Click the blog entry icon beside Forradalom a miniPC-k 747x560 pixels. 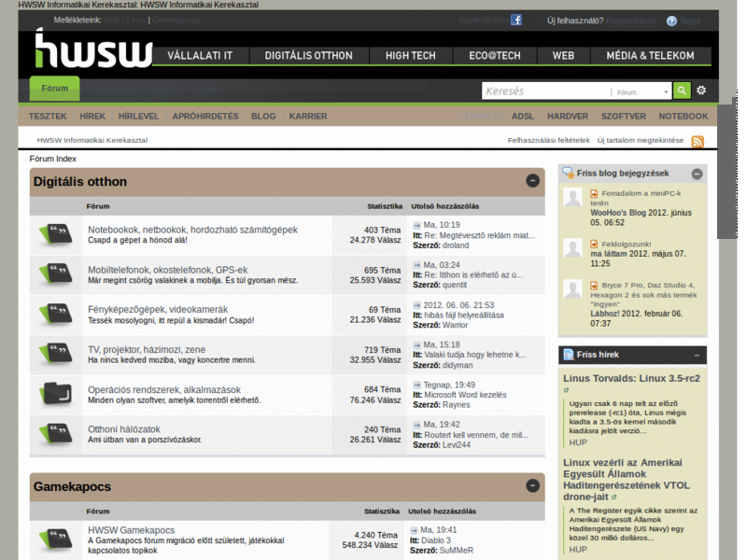[594, 193]
